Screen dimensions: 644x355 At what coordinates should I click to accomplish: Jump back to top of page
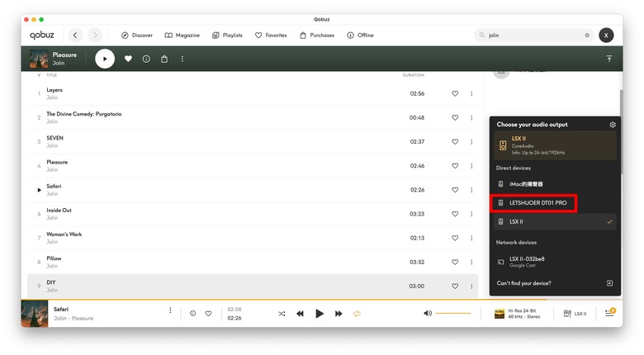pos(609,59)
